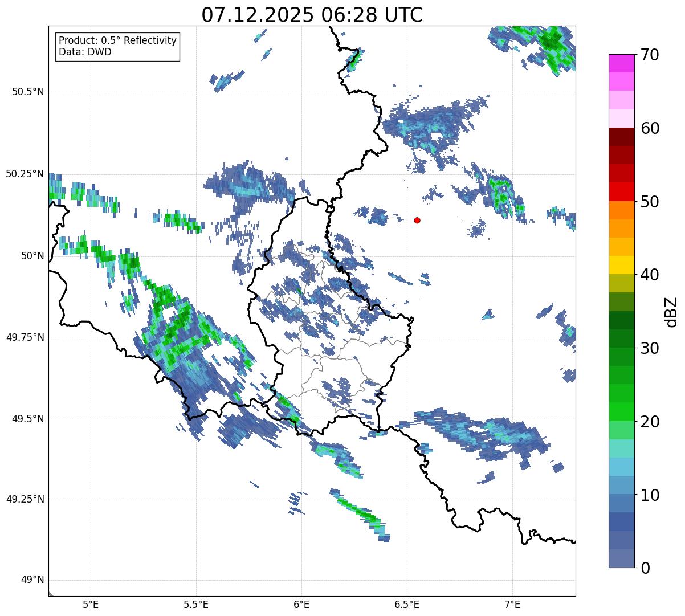
Task: Click the '50.5°N' latitude label
Action: point(28,92)
